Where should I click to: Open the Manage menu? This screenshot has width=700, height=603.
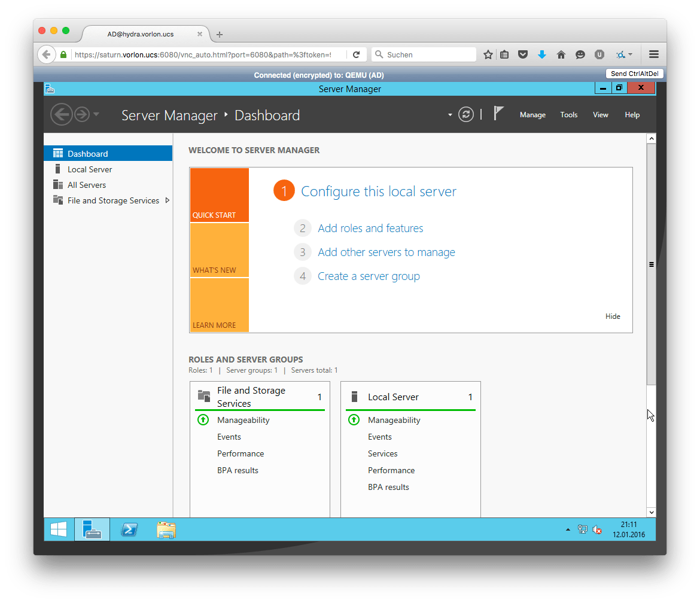[x=532, y=115]
